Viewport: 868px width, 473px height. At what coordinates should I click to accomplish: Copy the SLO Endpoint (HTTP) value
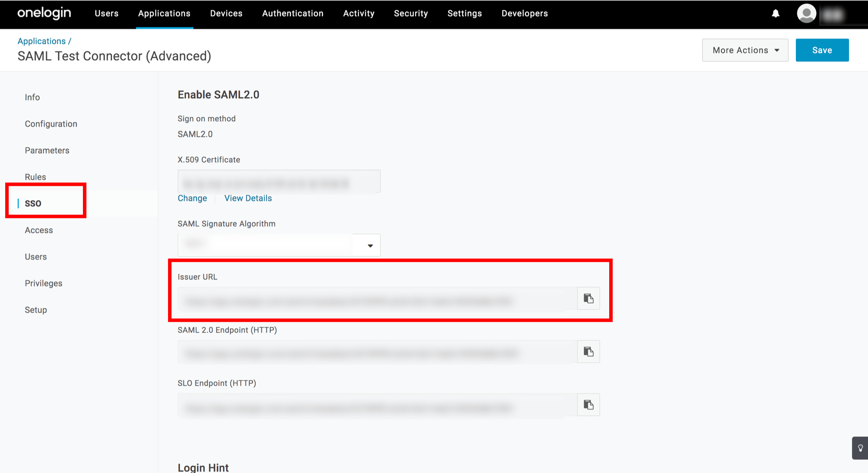pos(588,405)
